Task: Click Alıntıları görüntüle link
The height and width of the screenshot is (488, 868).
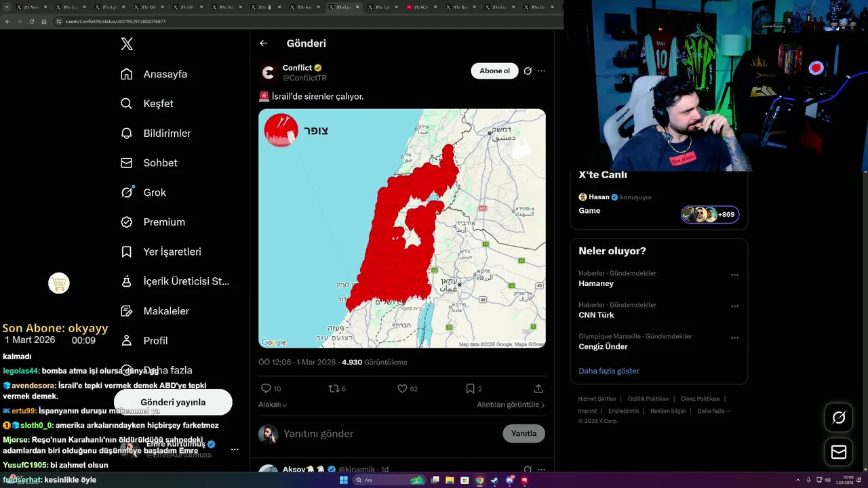Action: tap(511, 405)
